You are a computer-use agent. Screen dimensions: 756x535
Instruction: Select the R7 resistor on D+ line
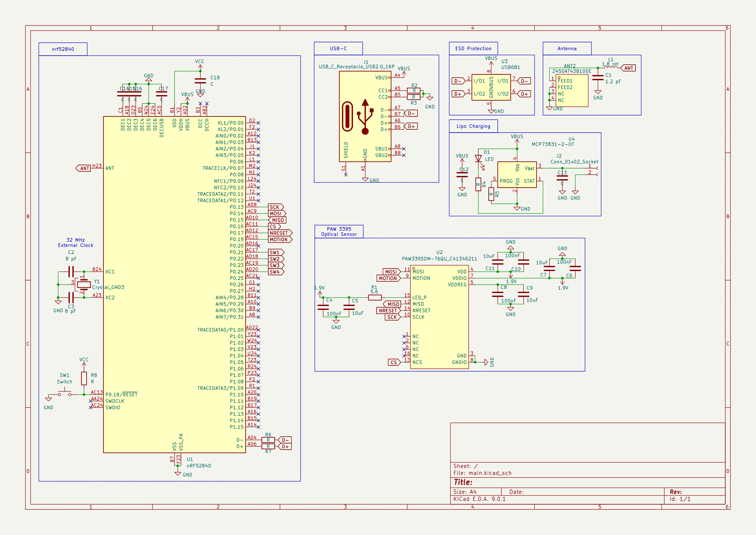268,446
